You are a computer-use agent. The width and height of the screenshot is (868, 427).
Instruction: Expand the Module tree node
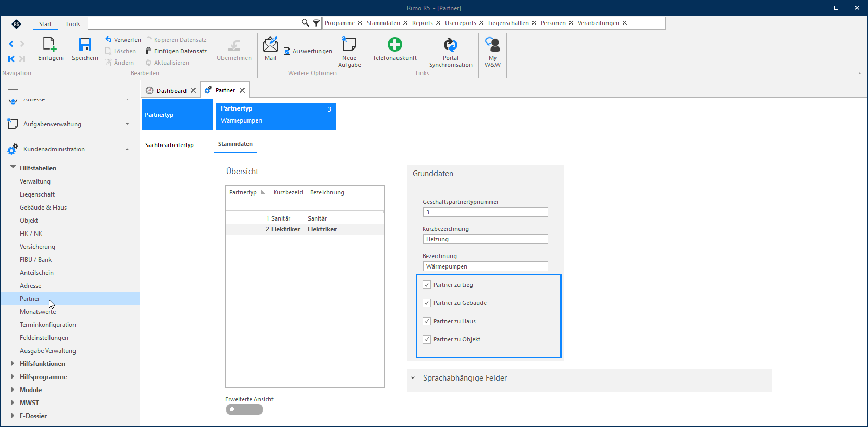click(13, 389)
